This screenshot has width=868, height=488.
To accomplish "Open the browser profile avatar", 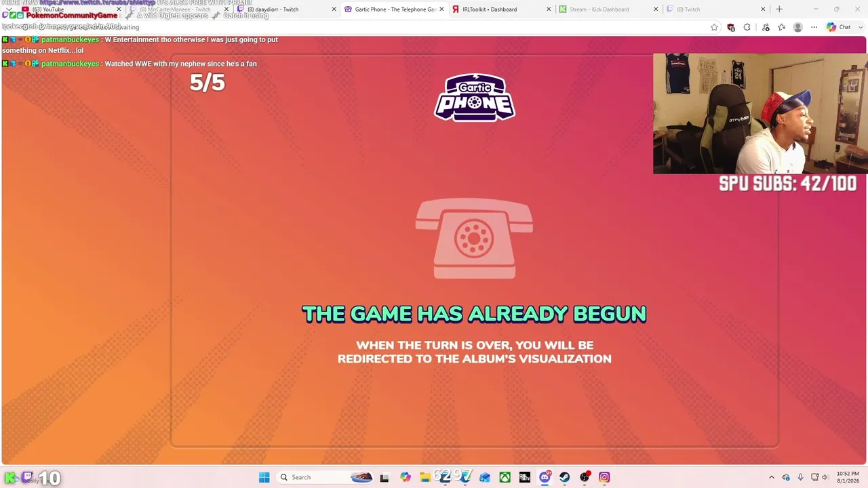I will pyautogui.click(x=797, y=27).
